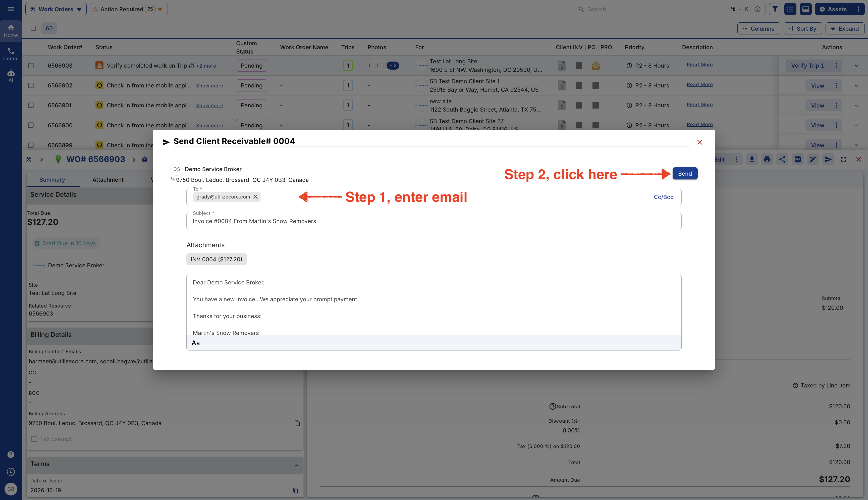Select checkbox for work order 6566901
The height and width of the screenshot is (500, 868).
[x=31, y=106]
